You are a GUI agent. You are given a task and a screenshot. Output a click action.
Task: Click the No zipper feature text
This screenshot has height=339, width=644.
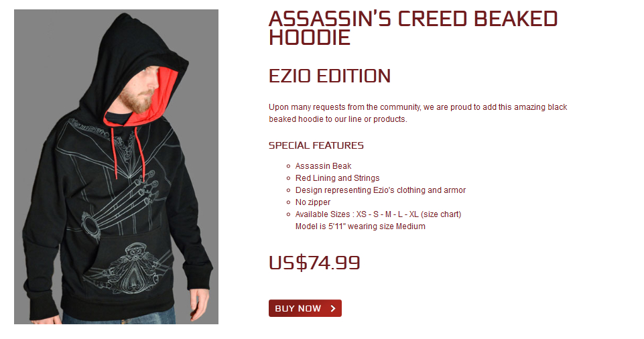[312, 202]
